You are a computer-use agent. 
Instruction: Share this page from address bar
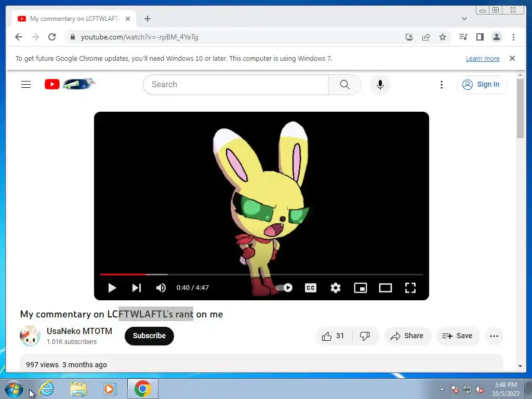coord(426,37)
